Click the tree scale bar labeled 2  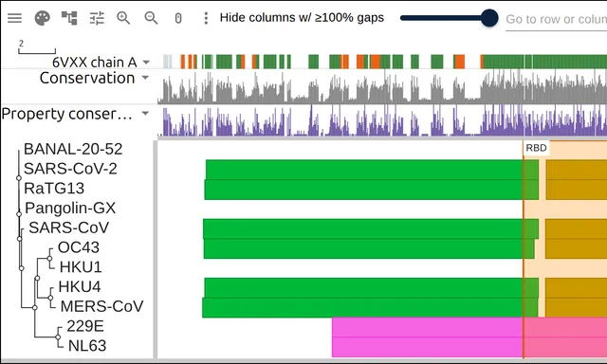[x=37, y=46]
